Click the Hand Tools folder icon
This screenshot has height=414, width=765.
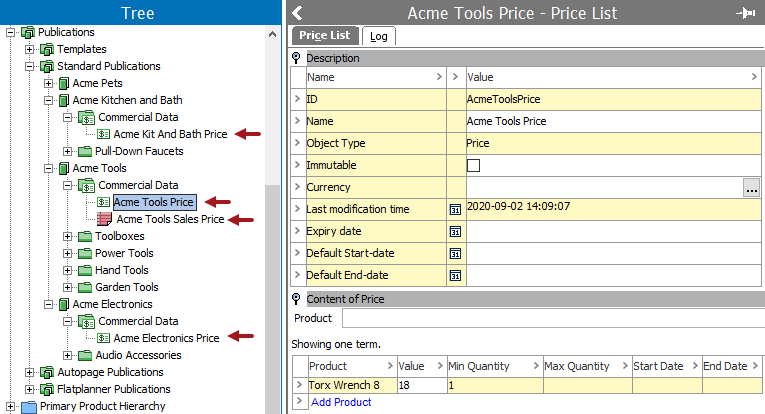pyautogui.click(x=85, y=270)
